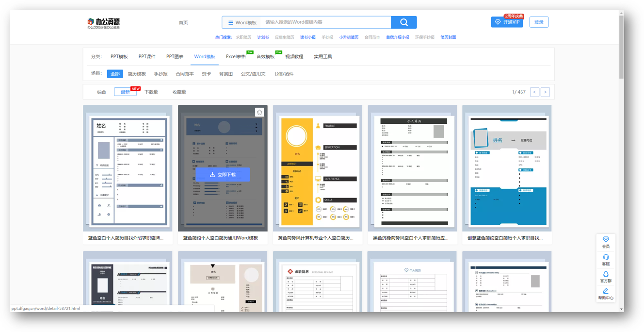Click title 蓝色空白个人简历自我介绍求职应聘...
Viewport: 644px width, 332px height.
pyautogui.click(x=126, y=238)
